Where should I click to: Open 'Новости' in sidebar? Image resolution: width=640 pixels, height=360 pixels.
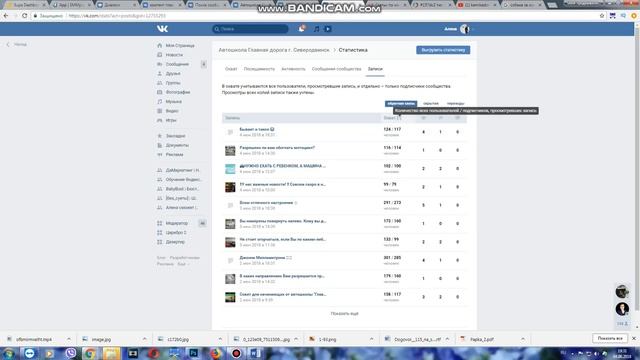(x=174, y=55)
